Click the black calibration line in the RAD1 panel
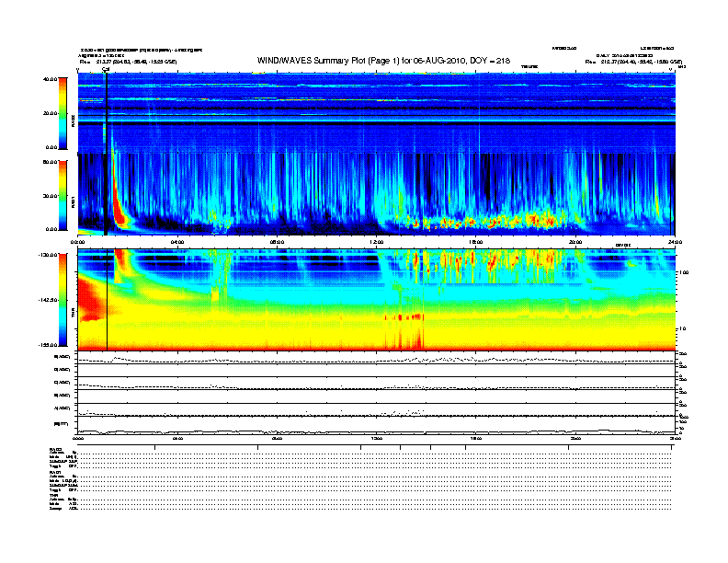 (107, 194)
